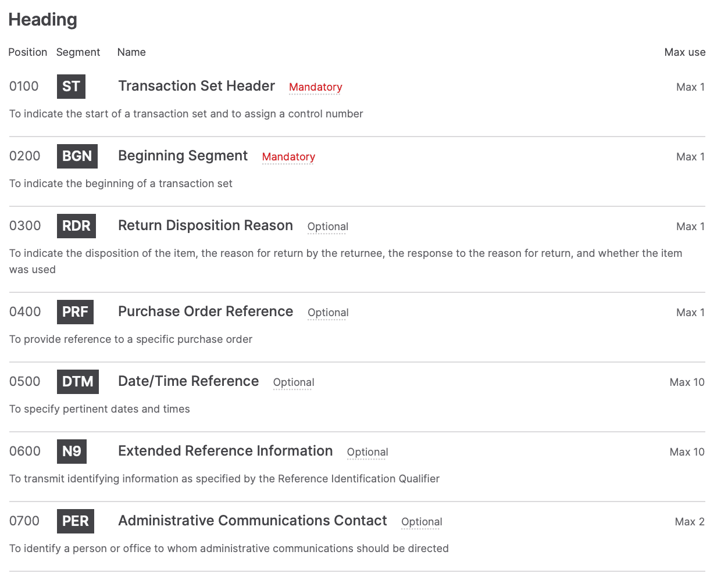Open Transaction Set Header segment
Viewport: 728px width, 573px height.
tap(196, 86)
